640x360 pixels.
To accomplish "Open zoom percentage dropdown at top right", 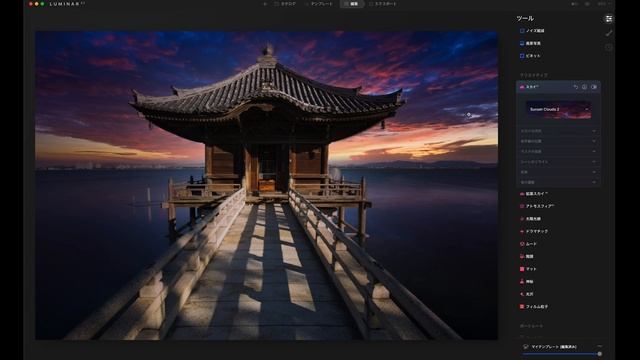I will tap(603, 4).
